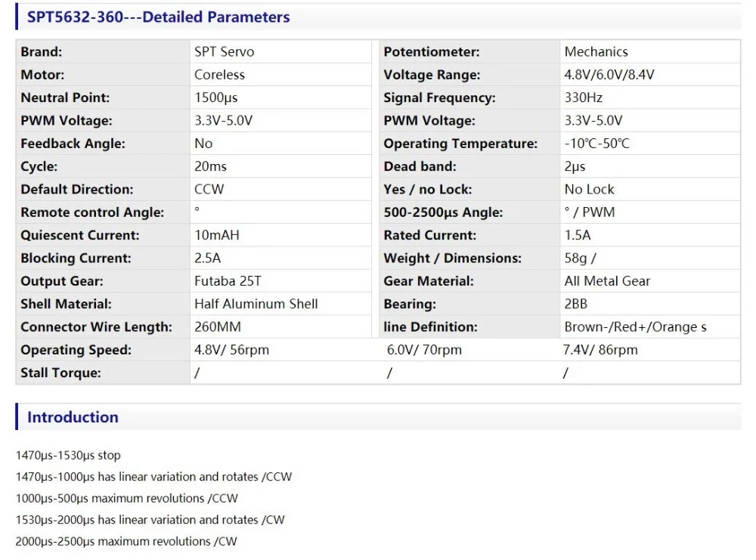756x560 pixels.
Task: Select the All Metal Gear value
Action: tap(607, 281)
